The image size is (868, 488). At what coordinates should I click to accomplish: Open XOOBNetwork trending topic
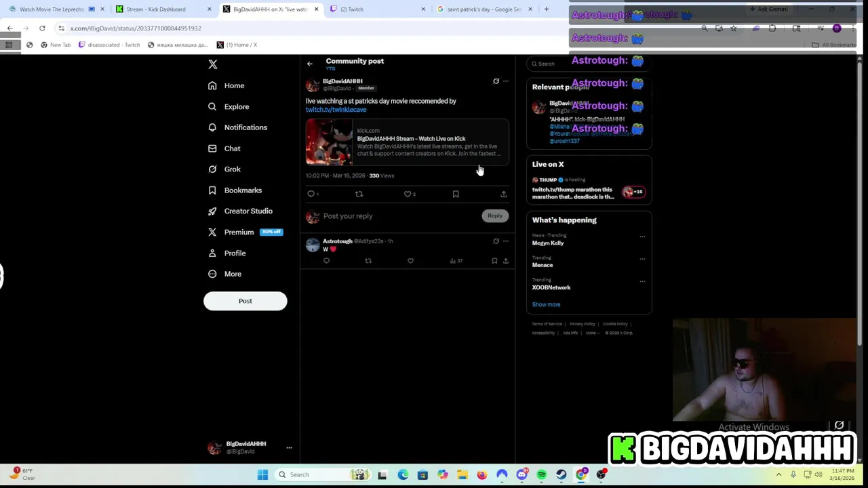(551, 287)
